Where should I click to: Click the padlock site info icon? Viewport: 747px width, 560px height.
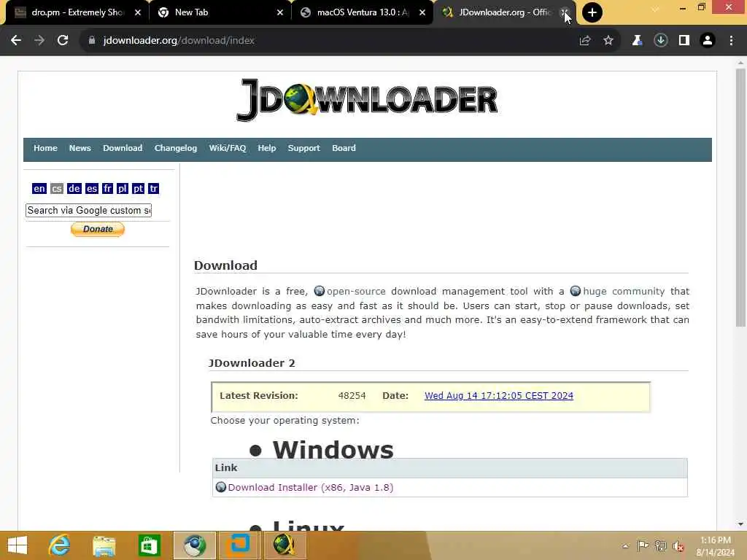tap(92, 41)
